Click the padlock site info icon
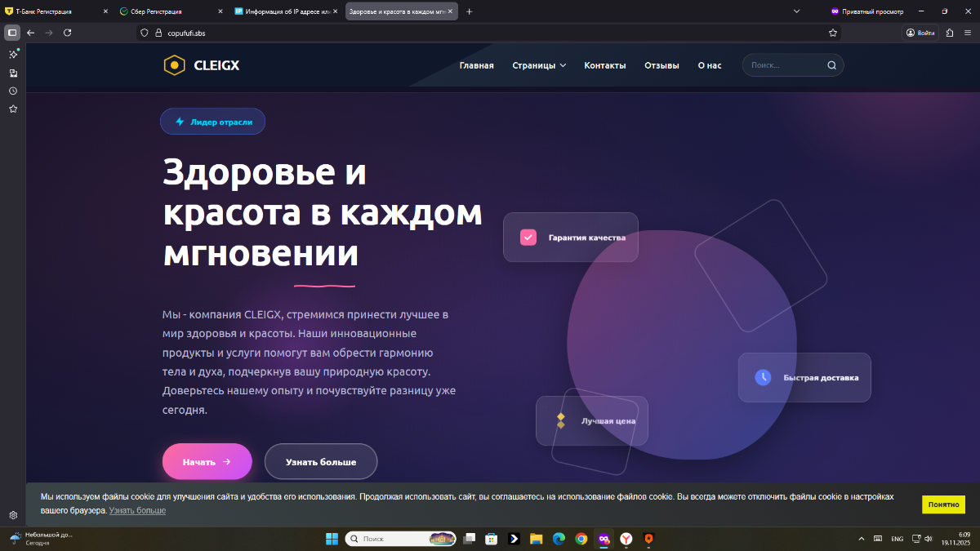This screenshot has height=551, width=980. (x=160, y=33)
